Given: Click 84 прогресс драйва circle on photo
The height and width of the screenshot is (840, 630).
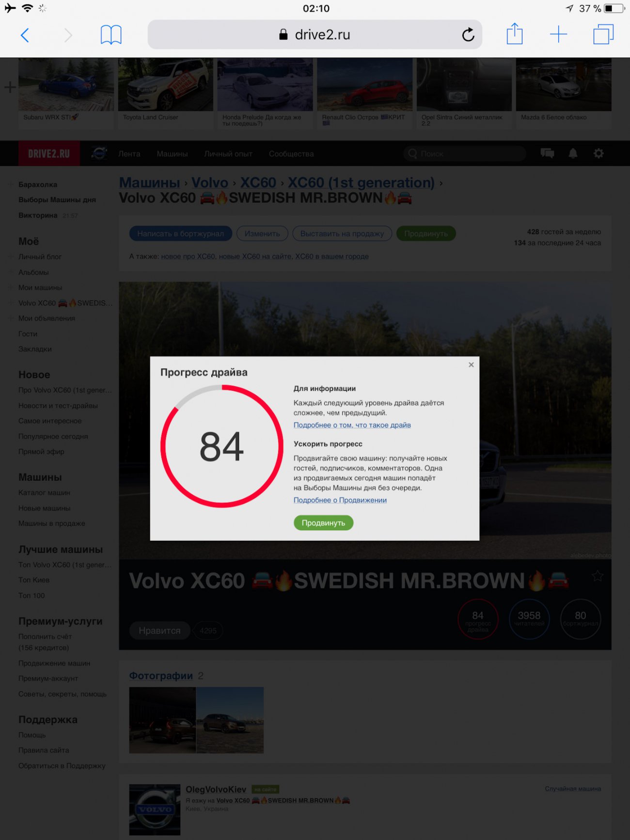Looking at the screenshot, I should (x=478, y=619).
